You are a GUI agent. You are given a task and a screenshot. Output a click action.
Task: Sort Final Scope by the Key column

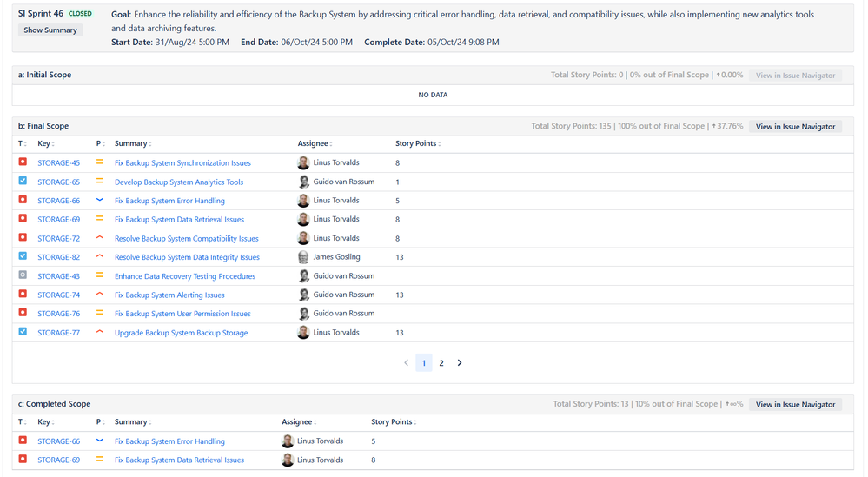point(45,144)
